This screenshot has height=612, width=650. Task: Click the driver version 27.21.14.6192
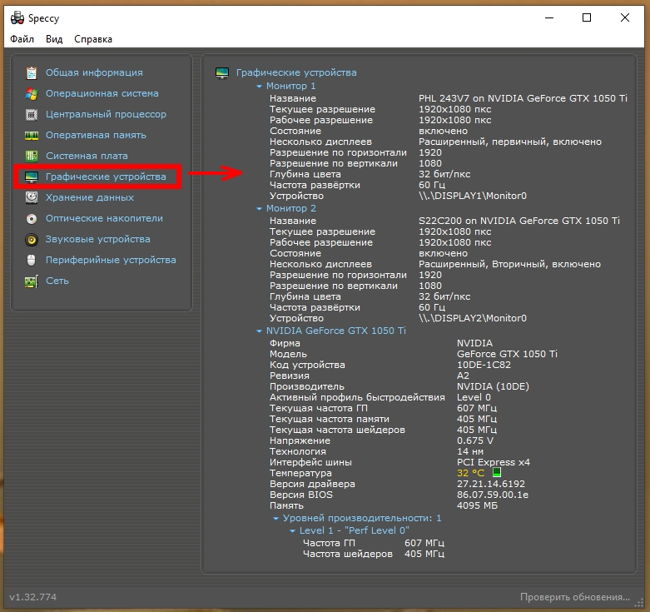[491, 484]
